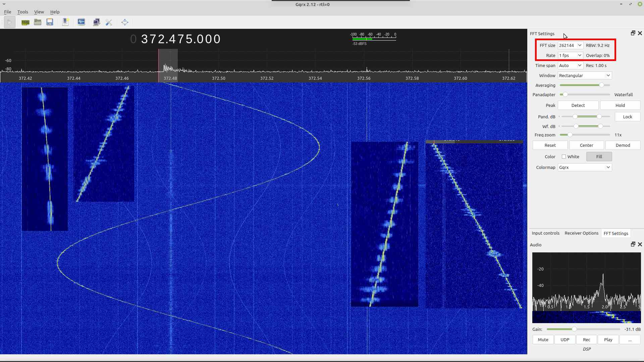The image size is (644, 362).
Task: Toggle the full screen arrows icon
Action: 125,22
